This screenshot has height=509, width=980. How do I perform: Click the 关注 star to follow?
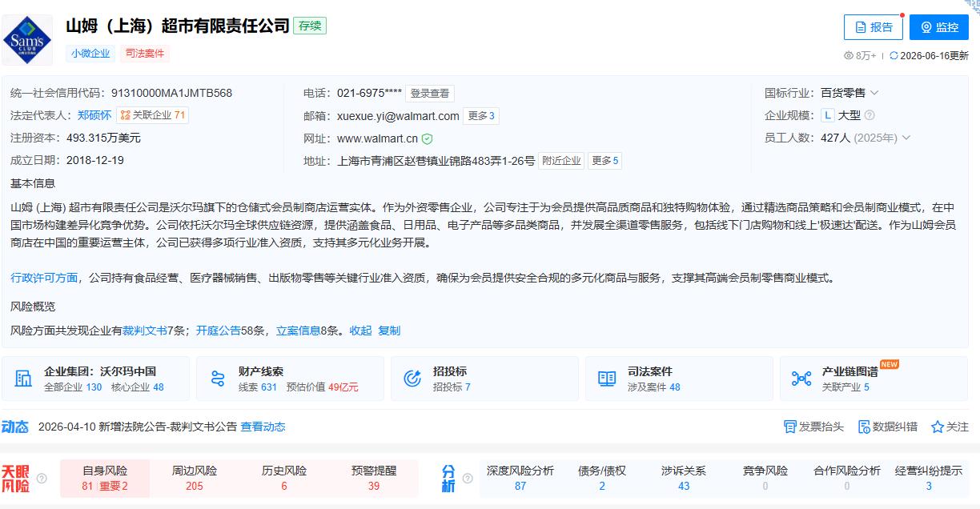[950, 427]
